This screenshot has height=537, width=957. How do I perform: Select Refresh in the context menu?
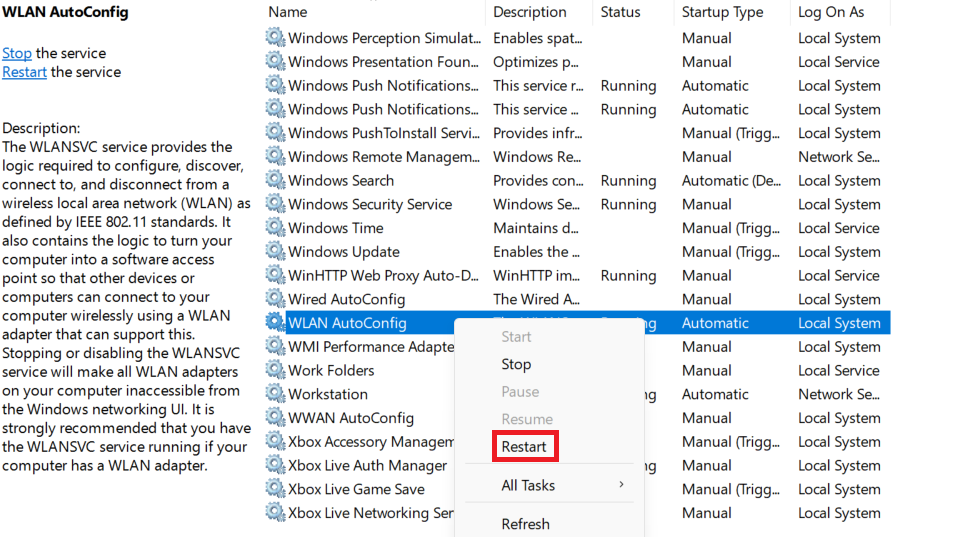point(525,523)
